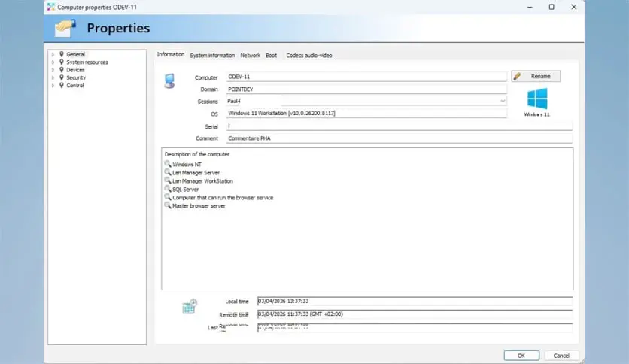This screenshot has height=364, width=629.
Task: Click the OS field Windows 11 Workstation
Action: coord(366,114)
